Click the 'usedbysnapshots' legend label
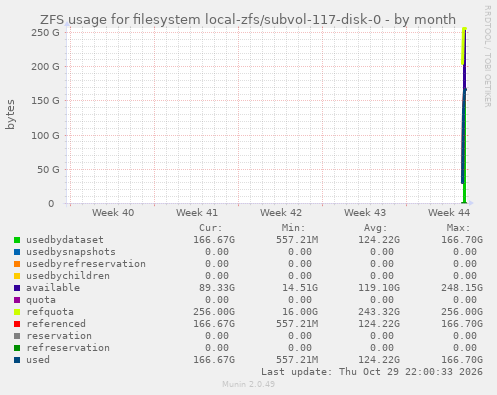Screen dimensions: 497x395 71,252
